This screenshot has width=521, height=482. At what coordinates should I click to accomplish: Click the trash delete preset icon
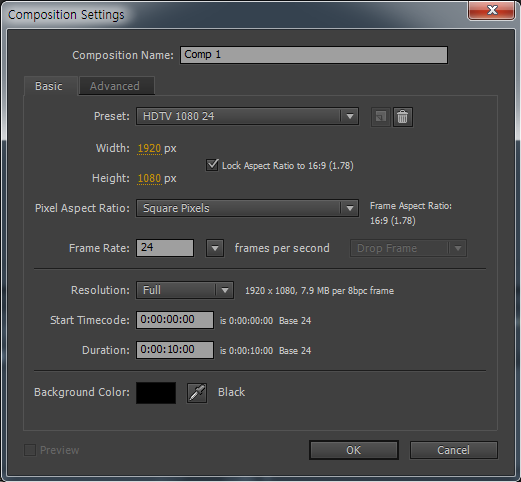[403, 117]
